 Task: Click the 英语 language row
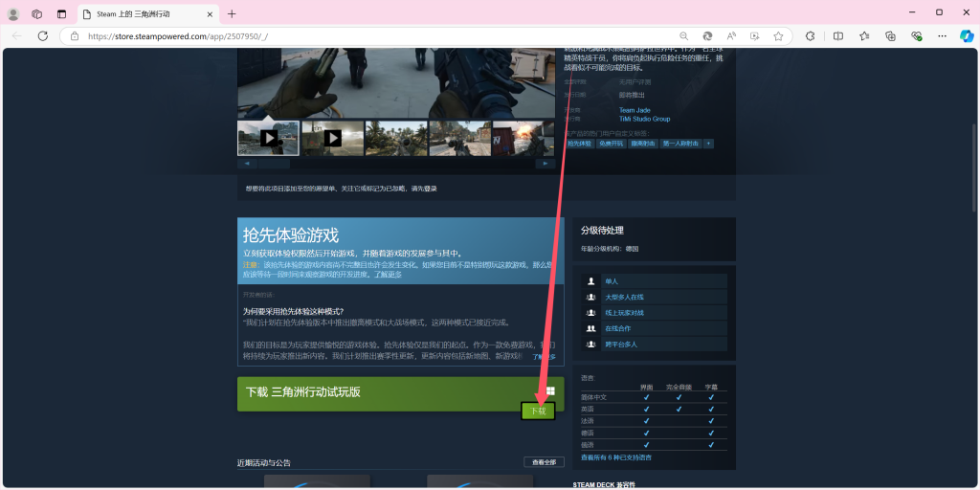pos(654,410)
